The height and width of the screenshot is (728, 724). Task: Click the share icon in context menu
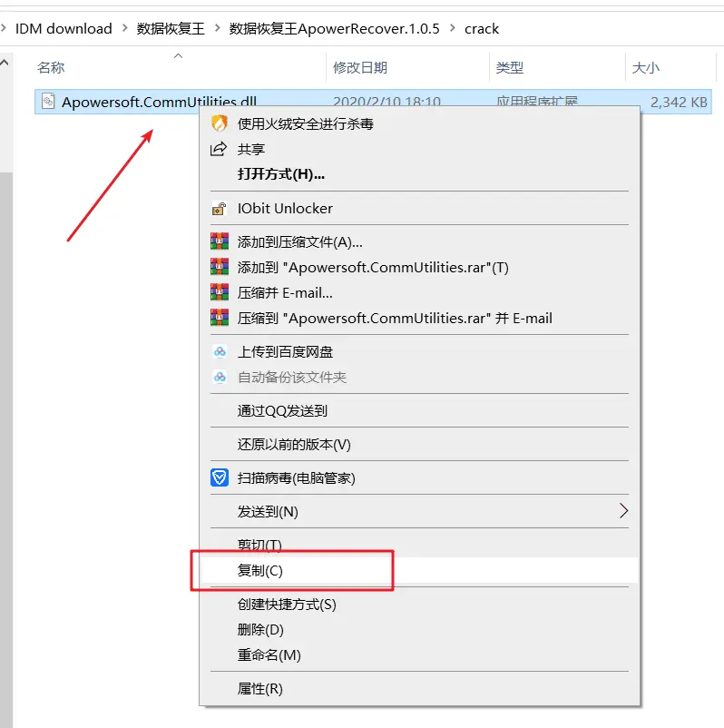point(219,149)
